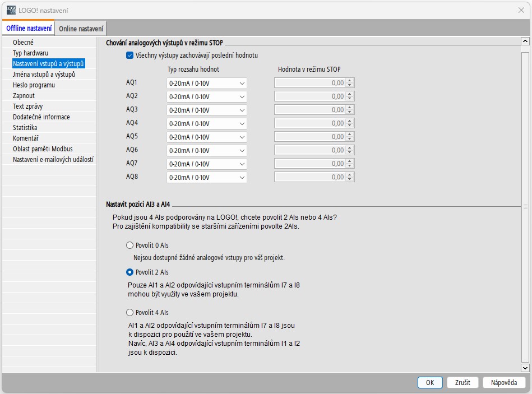532x394 pixels.
Task: Open AQ7 range type dropdown
Action: [207, 164]
